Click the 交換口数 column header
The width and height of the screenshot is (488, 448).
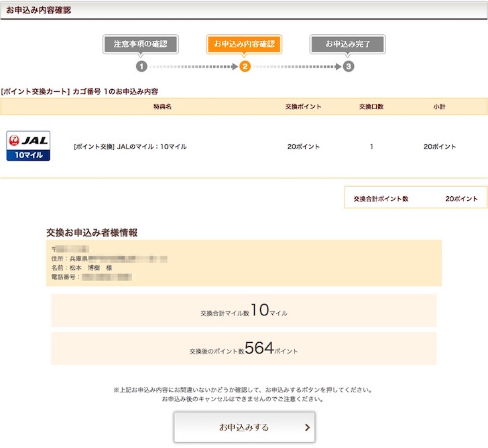tap(371, 106)
